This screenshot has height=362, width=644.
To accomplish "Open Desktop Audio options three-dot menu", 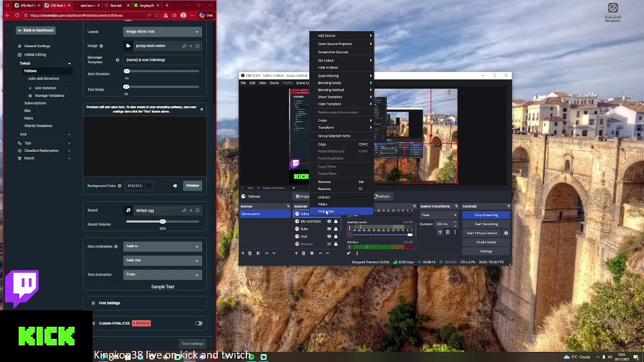I will click(x=350, y=228).
